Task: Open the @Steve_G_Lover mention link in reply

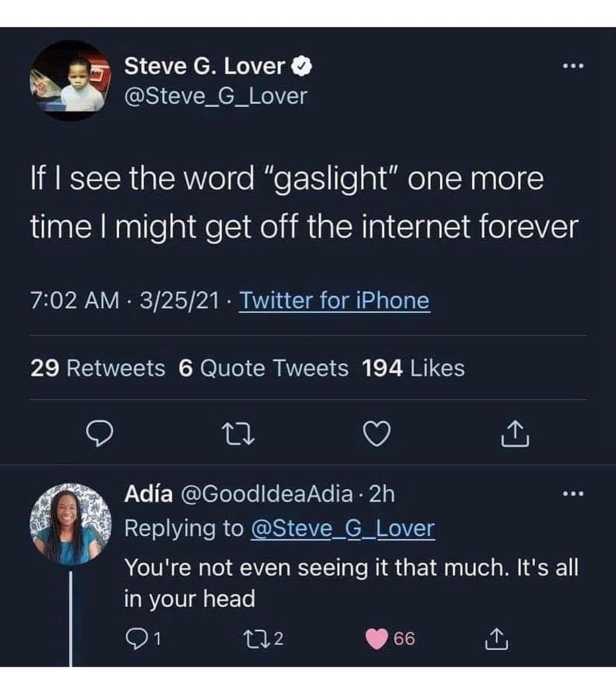Action: pos(342,528)
